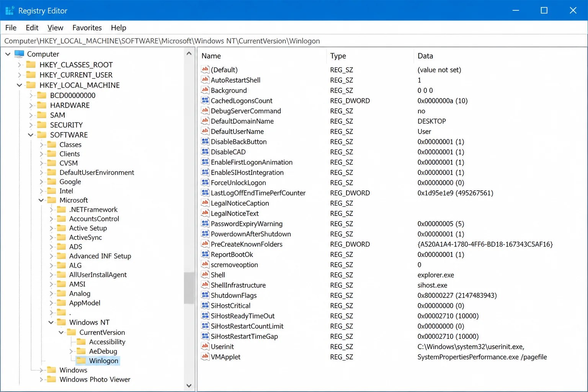Image resolution: width=588 pixels, height=392 pixels.
Task: Click the registry path address bar
Action: click(x=294, y=41)
